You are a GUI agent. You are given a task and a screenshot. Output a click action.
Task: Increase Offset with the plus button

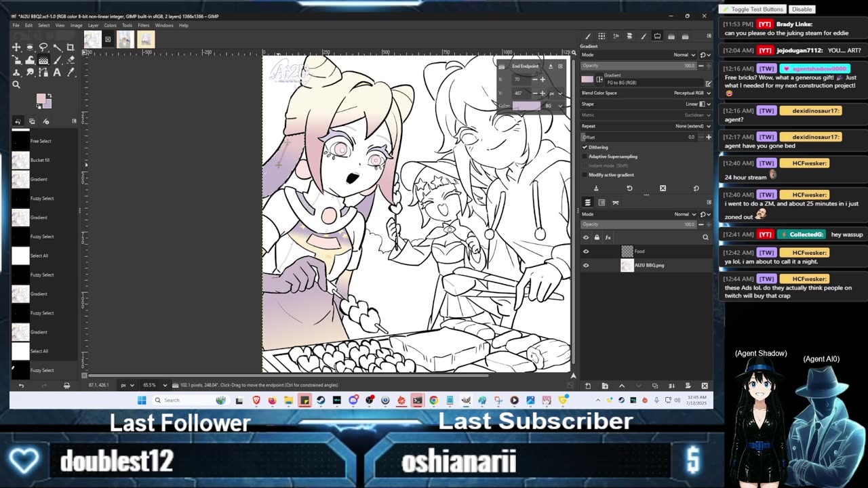tap(709, 137)
